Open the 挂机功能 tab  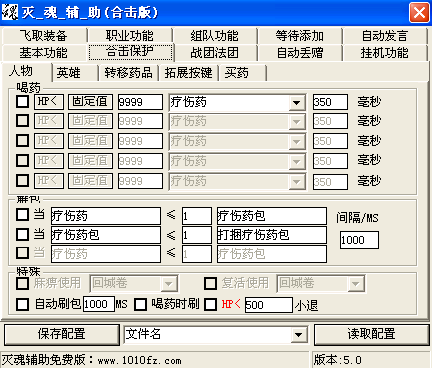385,53
